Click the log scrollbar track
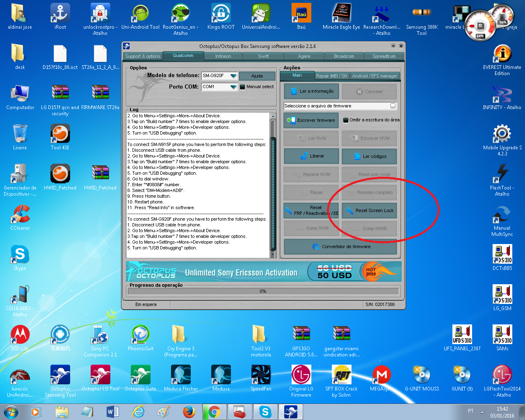Viewport: 525px width, 420px height. click(273, 185)
